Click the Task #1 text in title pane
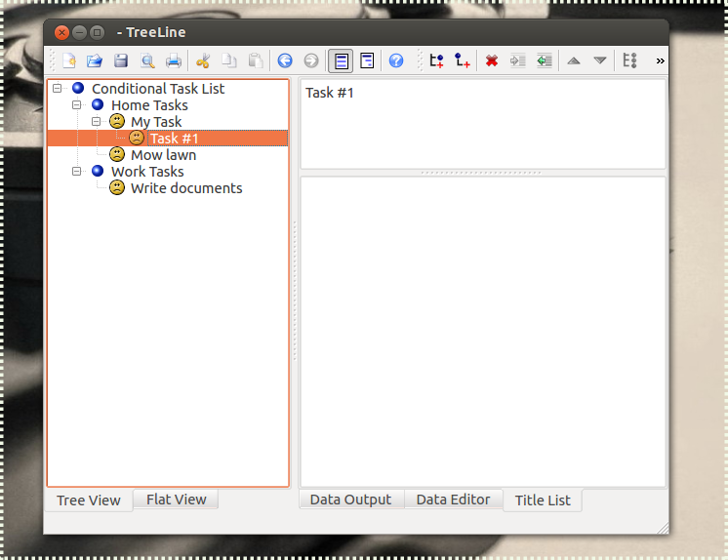Image resolution: width=728 pixels, height=560 pixels. 330,93
